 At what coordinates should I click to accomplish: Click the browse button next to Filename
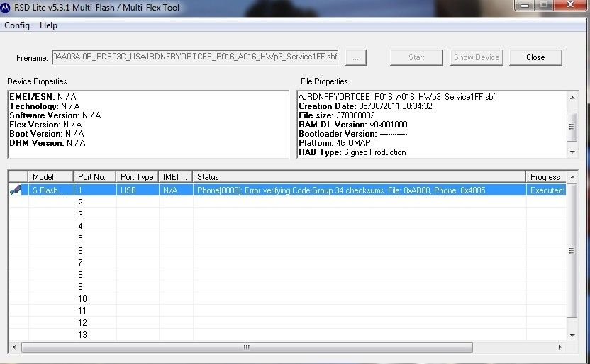(x=355, y=57)
